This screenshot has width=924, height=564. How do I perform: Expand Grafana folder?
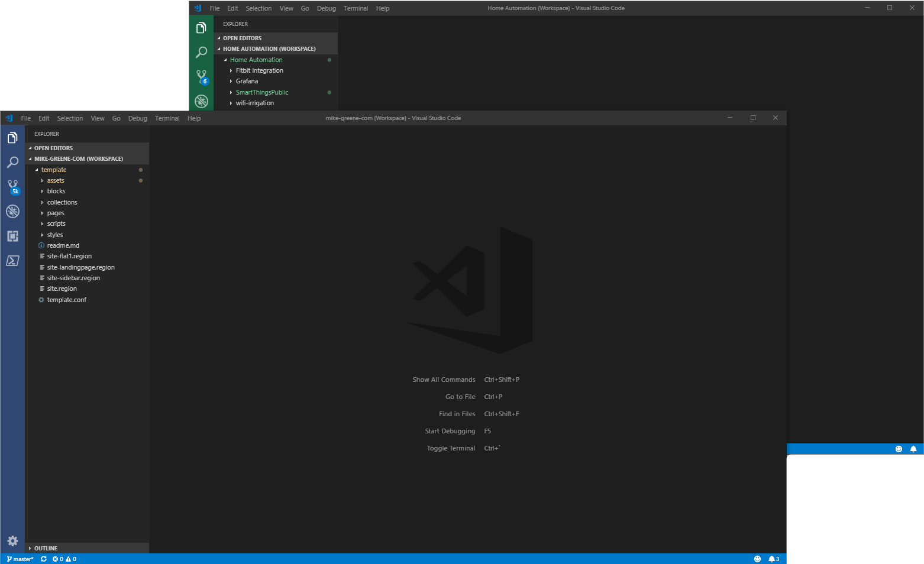click(x=276, y=81)
